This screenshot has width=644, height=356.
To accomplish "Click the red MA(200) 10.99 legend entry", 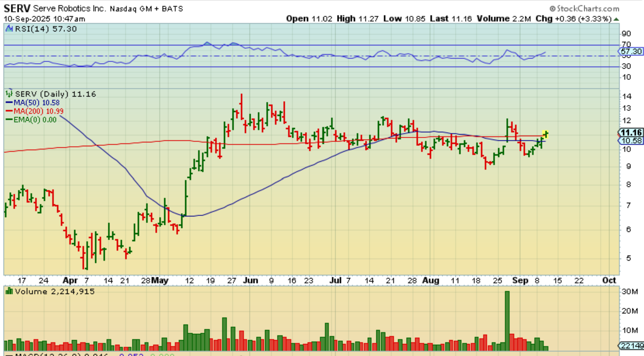I will [38, 111].
